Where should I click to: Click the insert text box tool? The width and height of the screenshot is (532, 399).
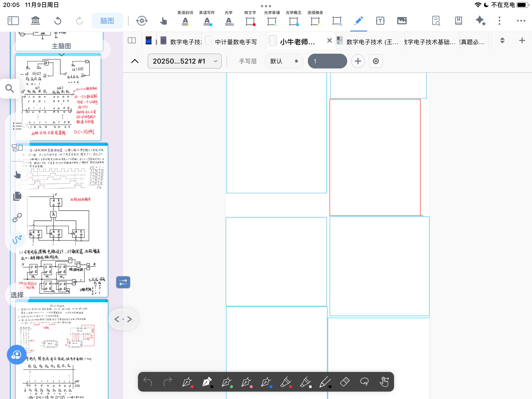click(380, 21)
